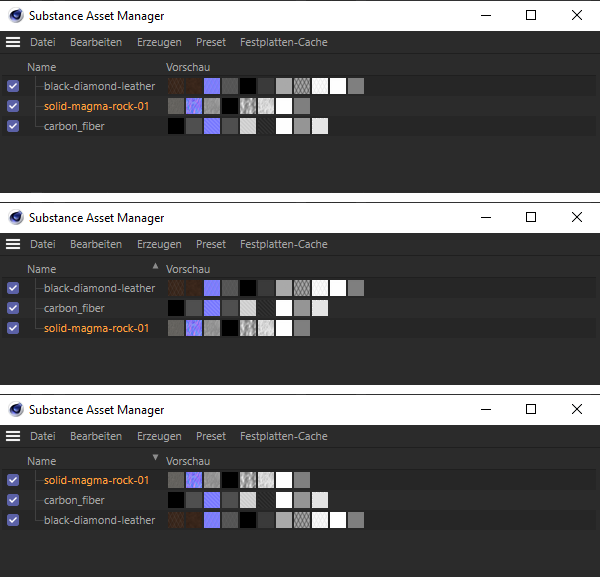Open Datei menu in top window

point(43,42)
